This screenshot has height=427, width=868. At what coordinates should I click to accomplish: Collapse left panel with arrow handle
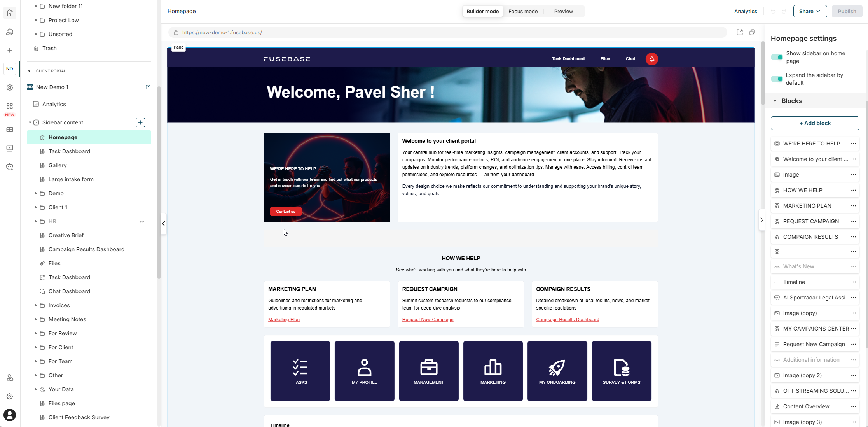tap(164, 224)
